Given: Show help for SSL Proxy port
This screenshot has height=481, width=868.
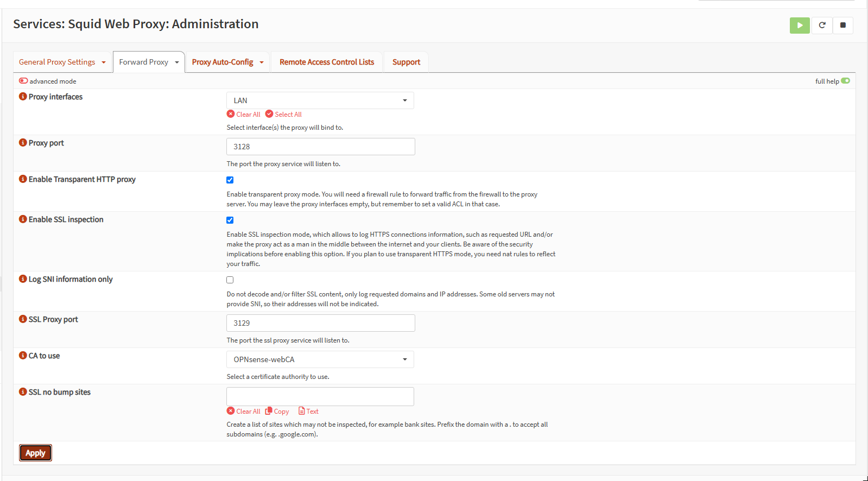Looking at the screenshot, I should (23, 319).
